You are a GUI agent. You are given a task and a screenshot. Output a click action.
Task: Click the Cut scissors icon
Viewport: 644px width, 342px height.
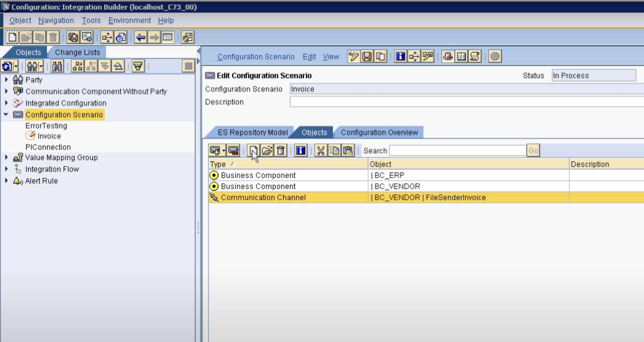click(321, 151)
